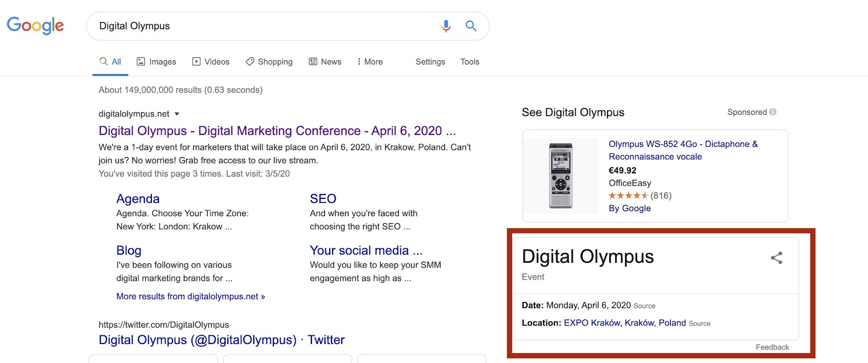
Task: Go to the News tab
Action: coord(325,62)
